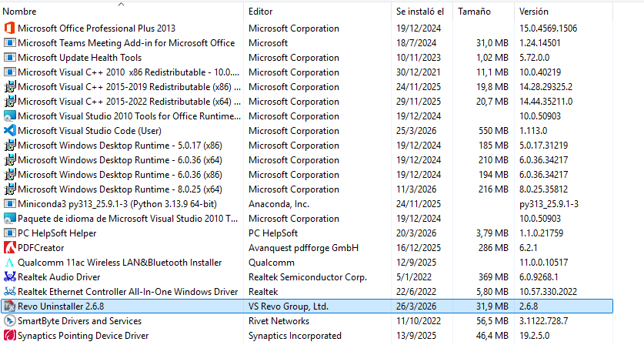
Task: Select Realtek Ethernet Controller All-In-One Windows Driver
Action: click(128, 292)
